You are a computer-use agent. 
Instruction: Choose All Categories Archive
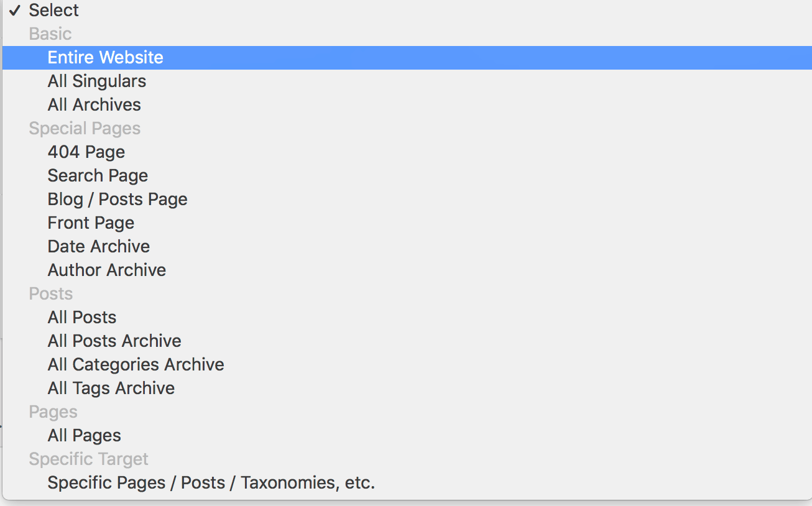(x=136, y=364)
